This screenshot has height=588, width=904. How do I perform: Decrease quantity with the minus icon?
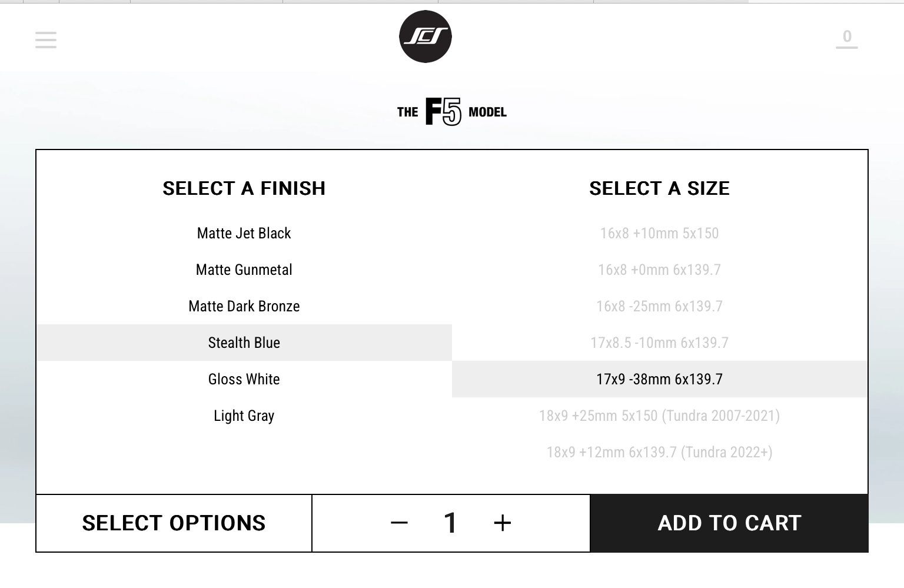(x=399, y=523)
